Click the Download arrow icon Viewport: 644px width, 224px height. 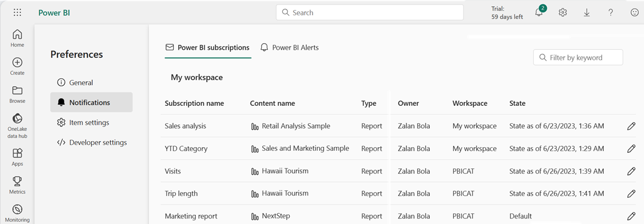[x=587, y=12]
